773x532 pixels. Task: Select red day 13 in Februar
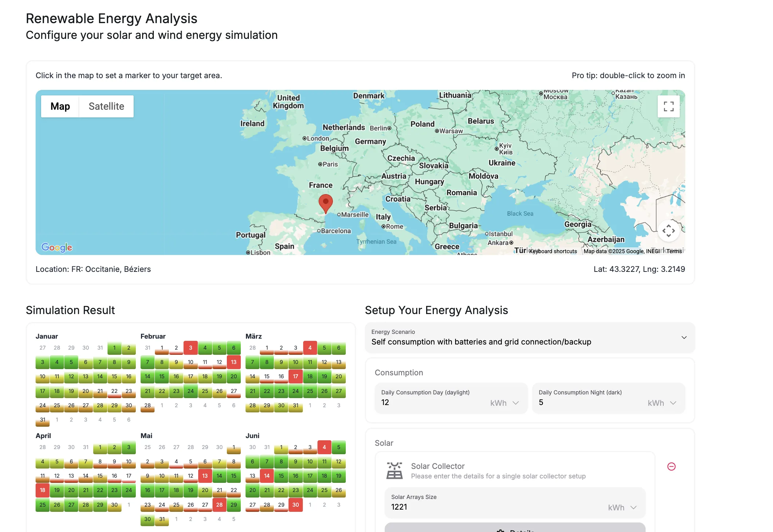(x=234, y=362)
